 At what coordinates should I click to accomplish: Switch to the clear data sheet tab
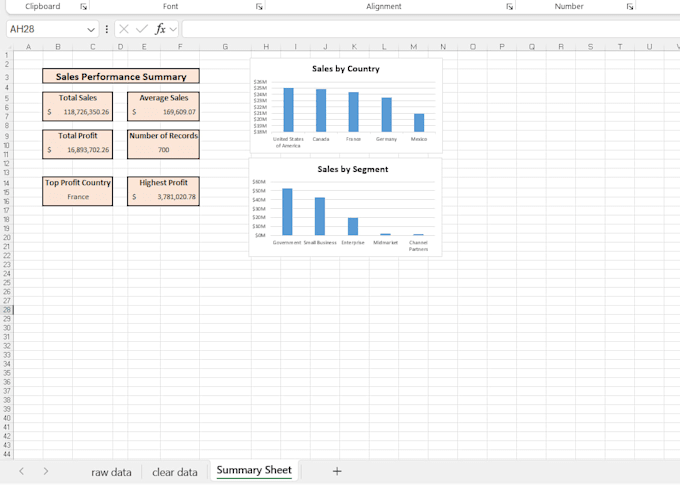coord(175,472)
